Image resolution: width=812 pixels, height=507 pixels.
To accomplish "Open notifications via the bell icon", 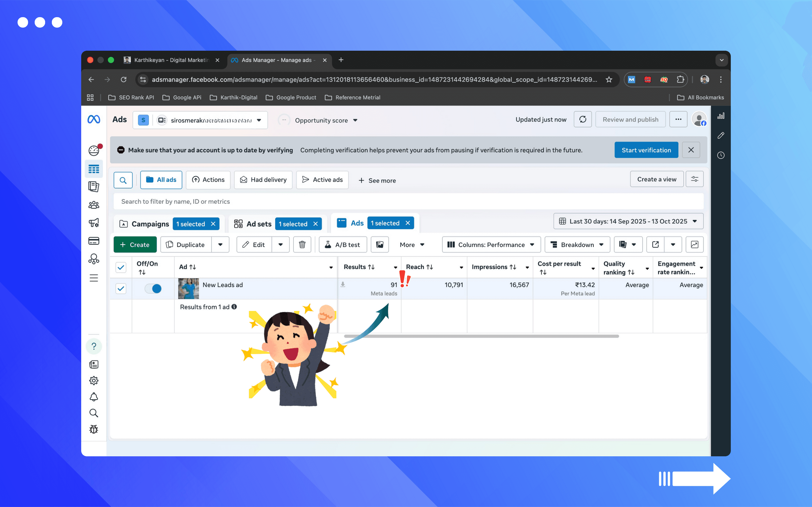I will (x=94, y=397).
